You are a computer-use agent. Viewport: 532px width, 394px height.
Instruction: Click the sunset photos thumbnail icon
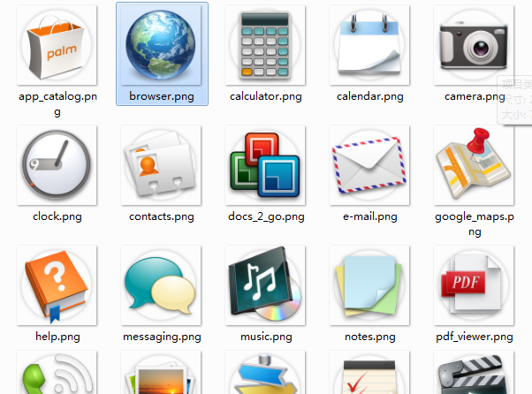(161, 372)
